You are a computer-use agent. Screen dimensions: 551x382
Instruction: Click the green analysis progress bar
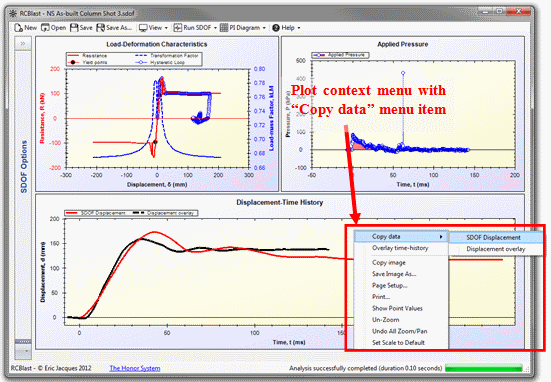click(484, 368)
